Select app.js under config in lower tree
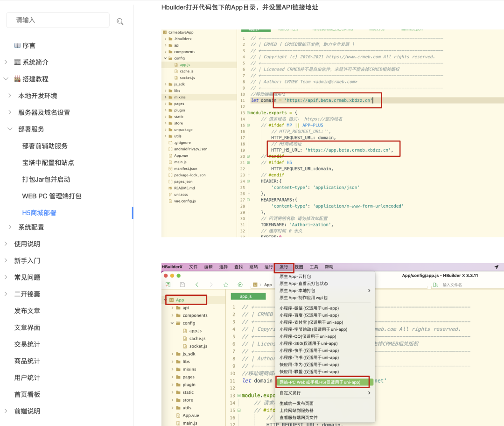 (x=196, y=331)
